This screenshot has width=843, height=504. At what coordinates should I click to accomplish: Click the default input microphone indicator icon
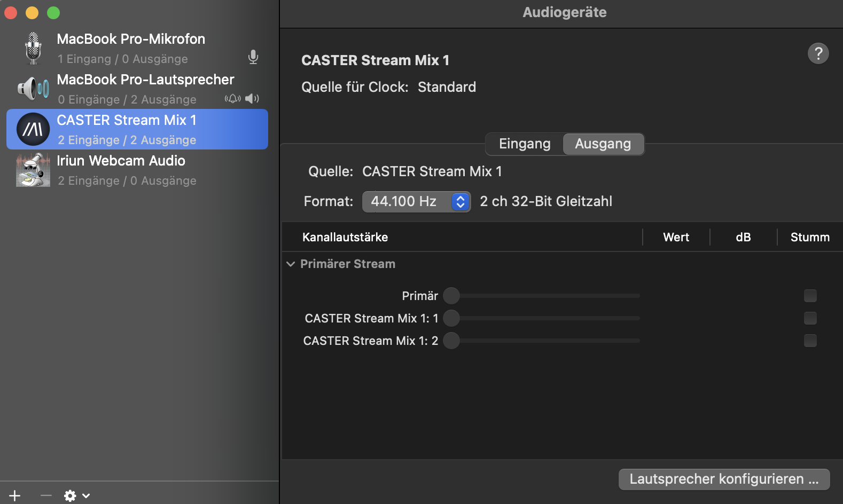pyautogui.click(x=253, y=57)
